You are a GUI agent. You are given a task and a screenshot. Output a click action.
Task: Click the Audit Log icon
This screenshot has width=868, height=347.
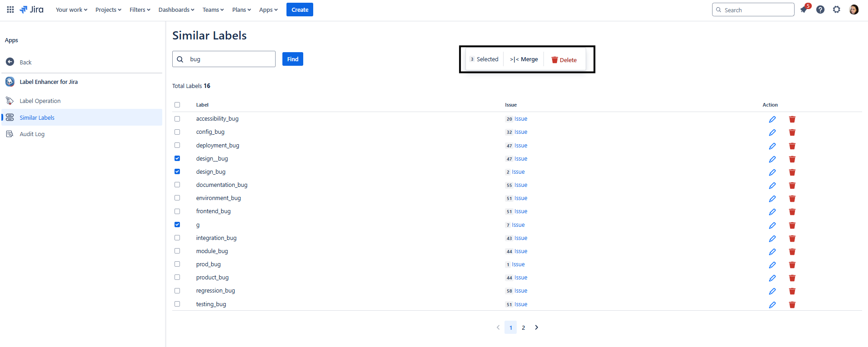point(10,134)
